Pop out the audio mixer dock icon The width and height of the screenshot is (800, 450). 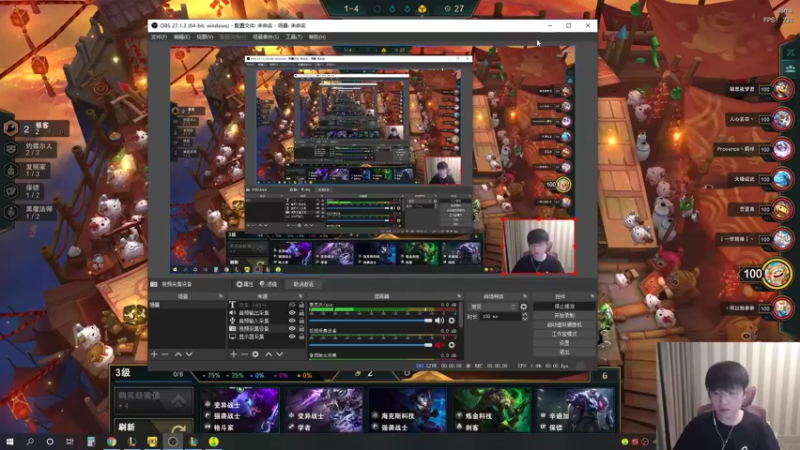(459, 296)
